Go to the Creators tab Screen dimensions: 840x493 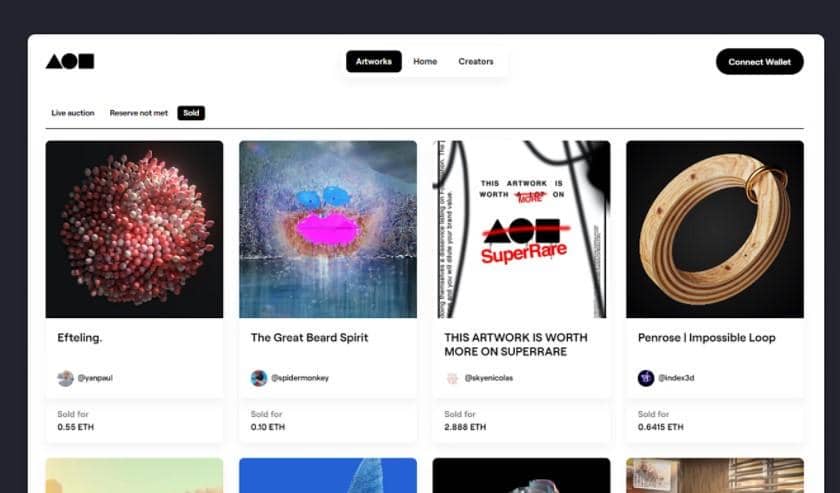[x=476, y=62]
